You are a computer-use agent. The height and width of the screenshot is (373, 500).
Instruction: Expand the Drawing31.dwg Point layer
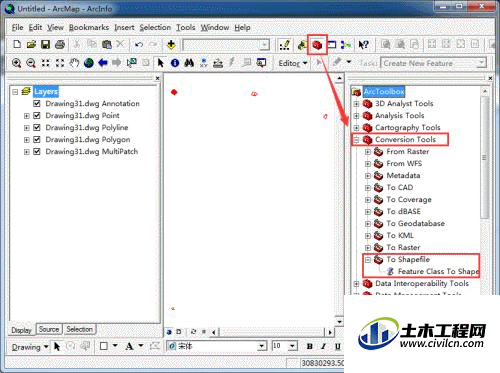(x=27, y=116)
